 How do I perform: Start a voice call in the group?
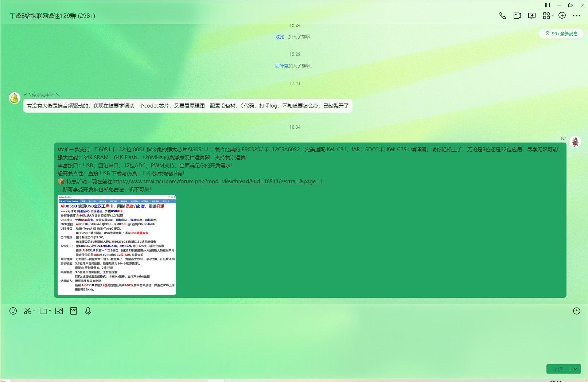pos(503,16)
